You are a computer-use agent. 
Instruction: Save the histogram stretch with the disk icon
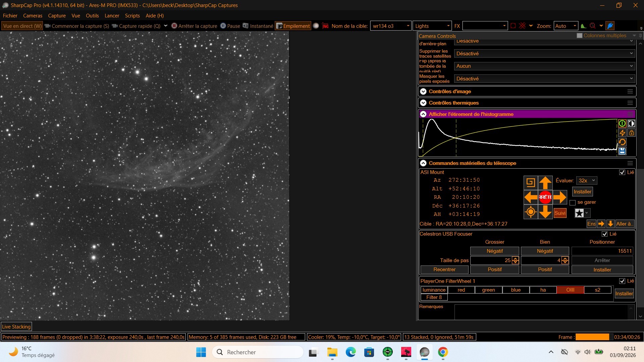(x=622, y=151)
